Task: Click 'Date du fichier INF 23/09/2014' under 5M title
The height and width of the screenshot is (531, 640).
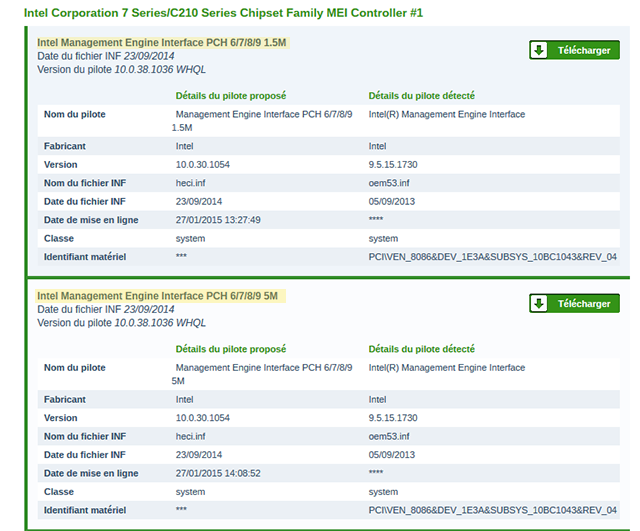Action: click(x=106, y=309)
